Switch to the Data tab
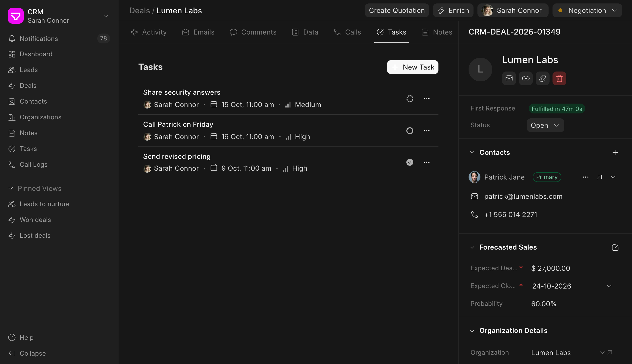Screen dimensions: 632x364 pos(305,32)
